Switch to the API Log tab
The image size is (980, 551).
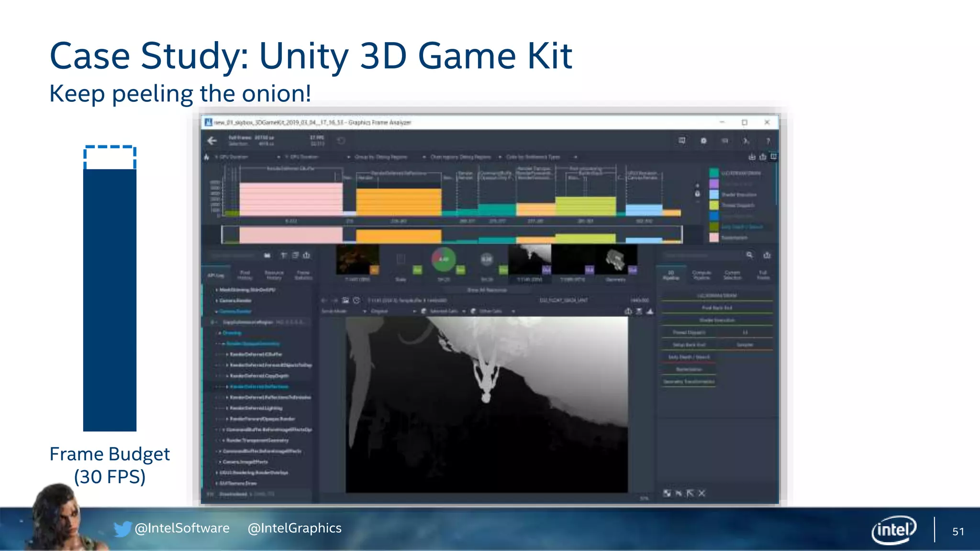click(216, 275)
